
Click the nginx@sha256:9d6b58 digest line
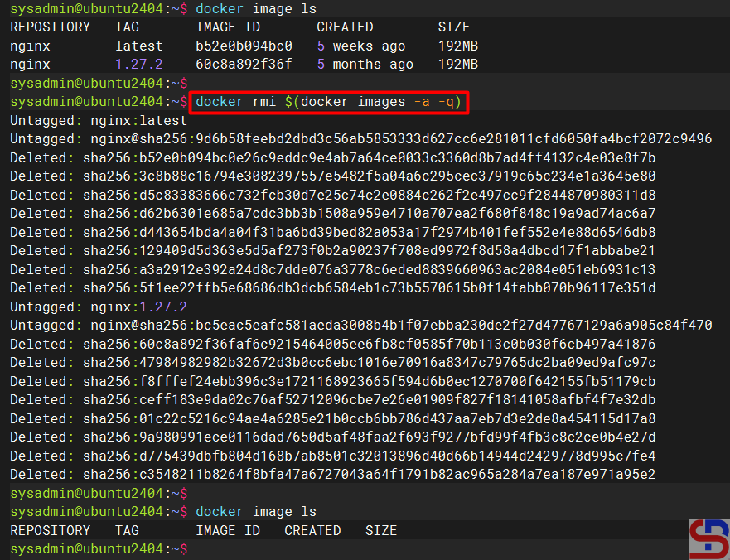[x=360, y=139]
